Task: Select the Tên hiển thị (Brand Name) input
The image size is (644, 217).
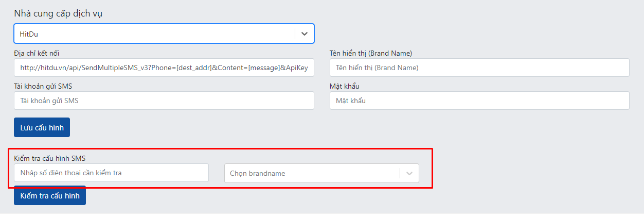Action: coord(479,68)
